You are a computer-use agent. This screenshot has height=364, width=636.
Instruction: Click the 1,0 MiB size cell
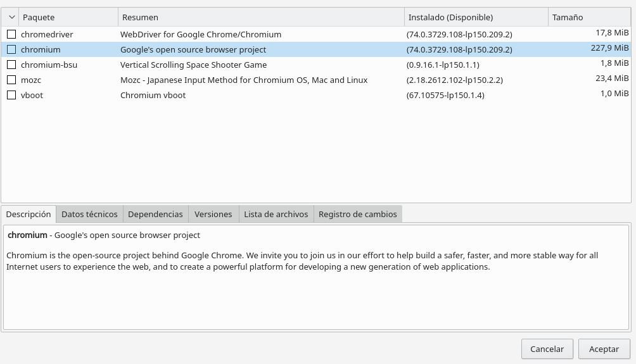point(614,93)
